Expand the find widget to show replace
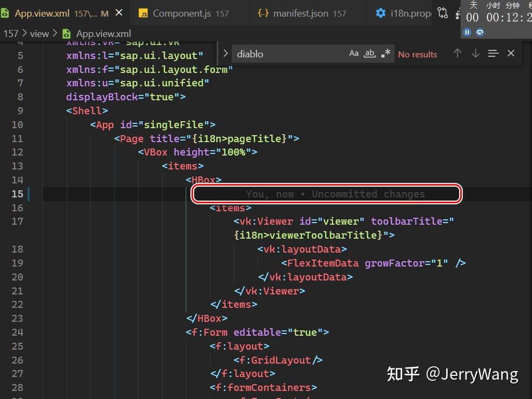This screenshot has height=399, width=532. (225, 53)
